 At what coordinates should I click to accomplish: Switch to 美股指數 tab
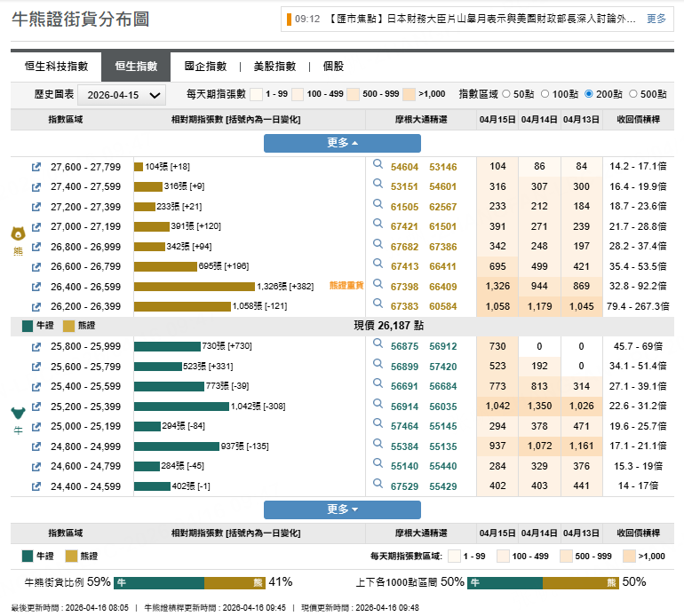(x=274, y=67)
